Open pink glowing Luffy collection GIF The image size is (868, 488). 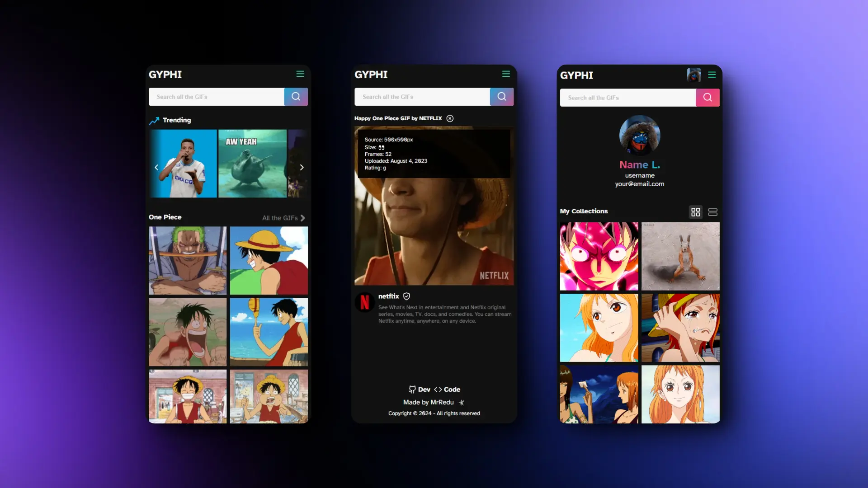coord(599,256)
